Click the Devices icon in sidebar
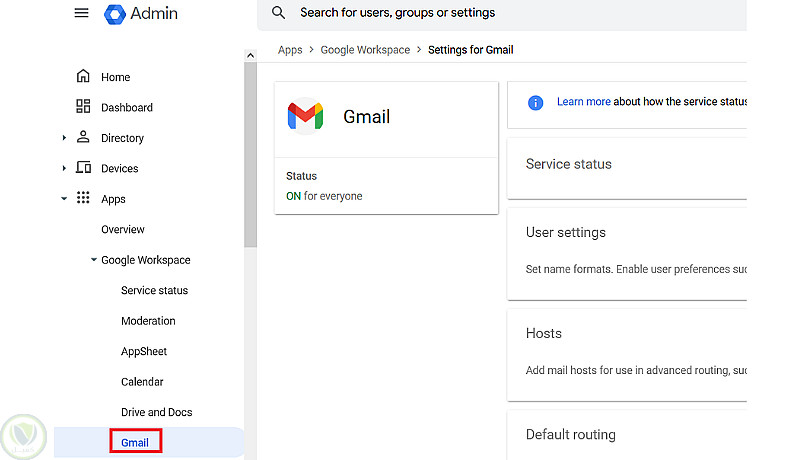 click(83, 168)
